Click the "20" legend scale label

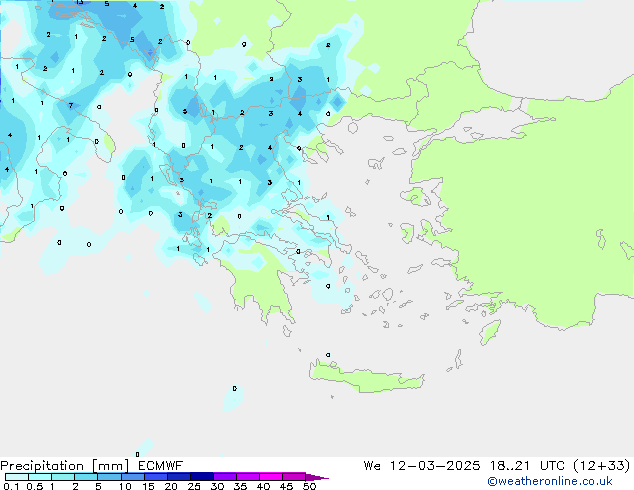[171, 486]
